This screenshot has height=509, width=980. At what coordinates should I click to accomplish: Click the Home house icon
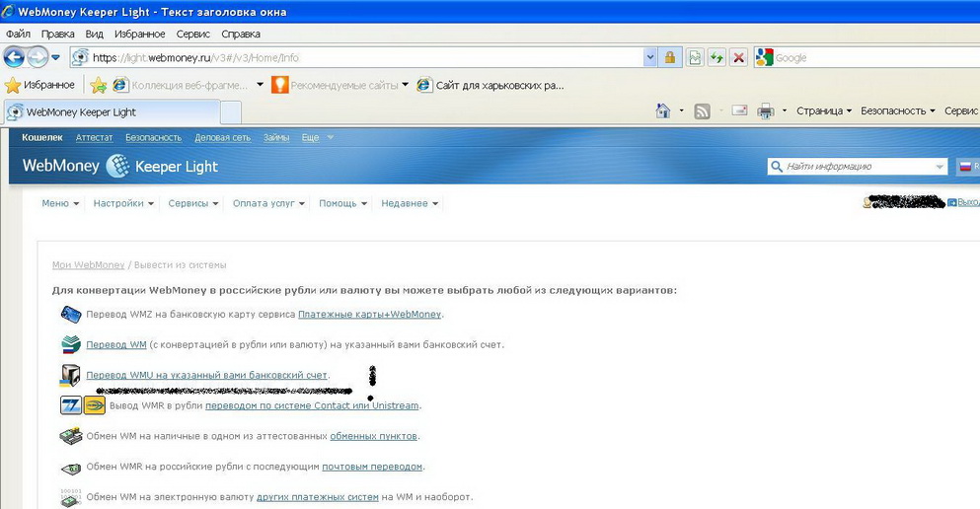[x=663, y=111]
